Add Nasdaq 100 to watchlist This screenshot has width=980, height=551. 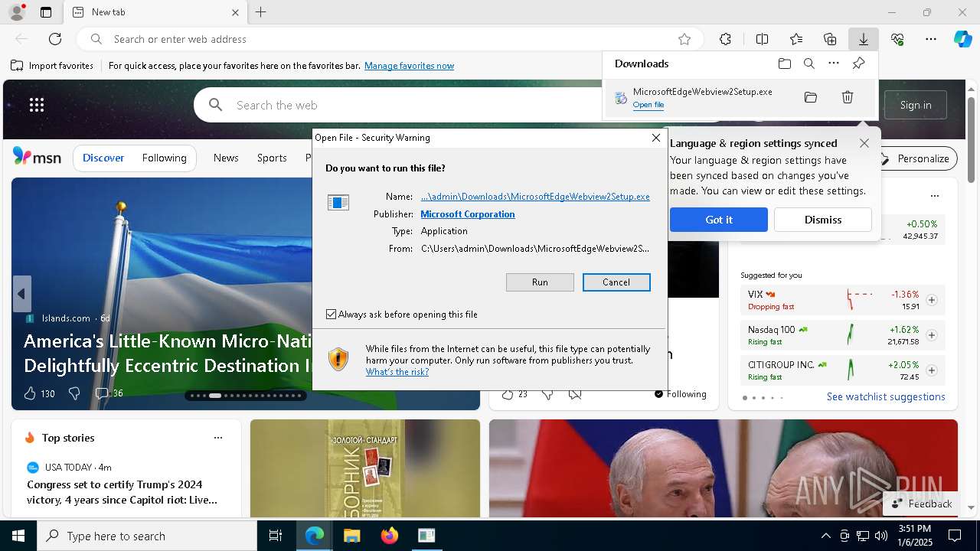(x=932, y=335)
